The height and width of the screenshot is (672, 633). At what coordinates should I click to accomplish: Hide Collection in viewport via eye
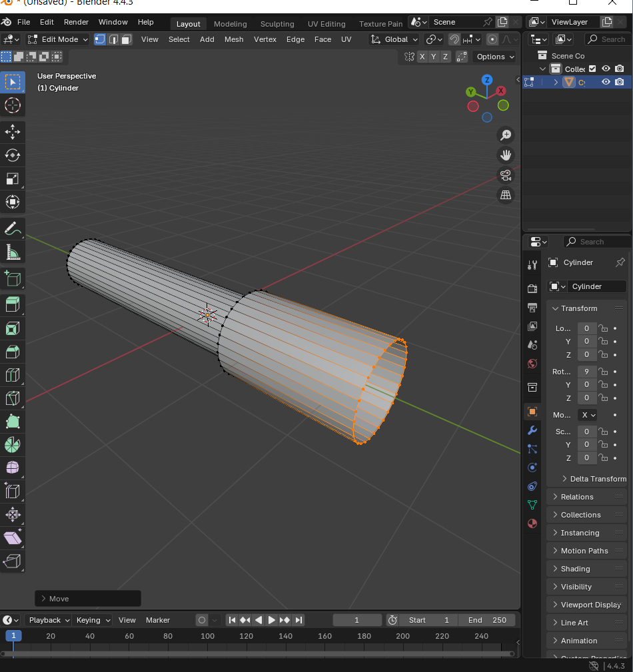click(606, 69)
